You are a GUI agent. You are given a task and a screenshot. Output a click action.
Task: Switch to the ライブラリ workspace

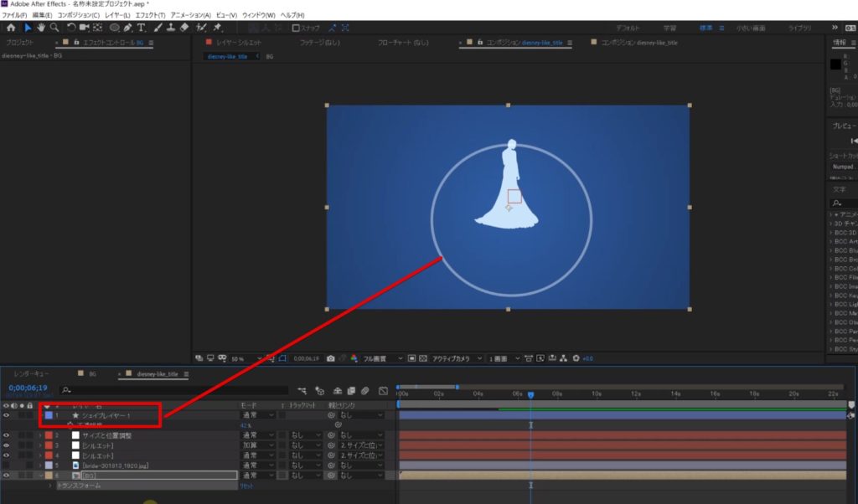coord(799,28)
